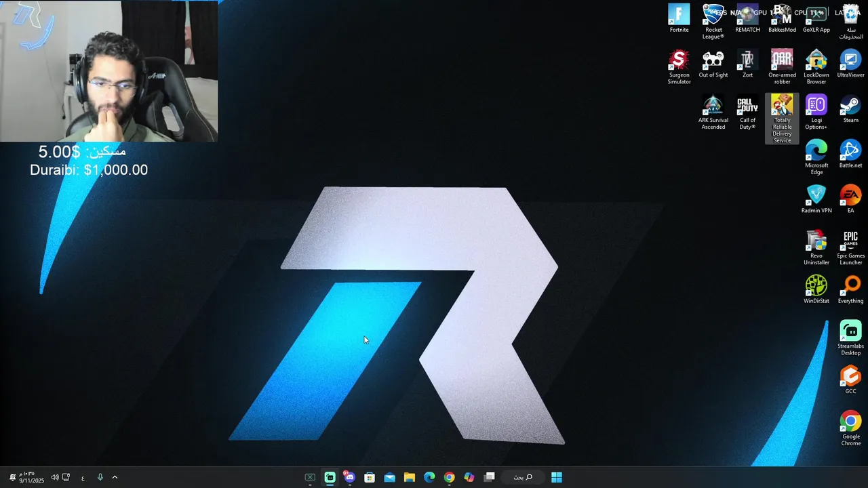868x488 pixels.
Task: Open volume control tray icon
Action: tap(55, 477)
